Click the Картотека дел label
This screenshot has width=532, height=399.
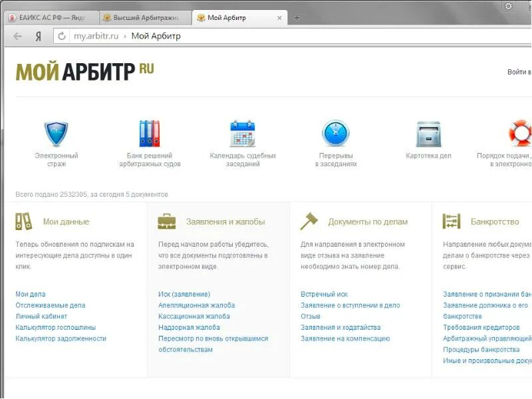point(428,156)
